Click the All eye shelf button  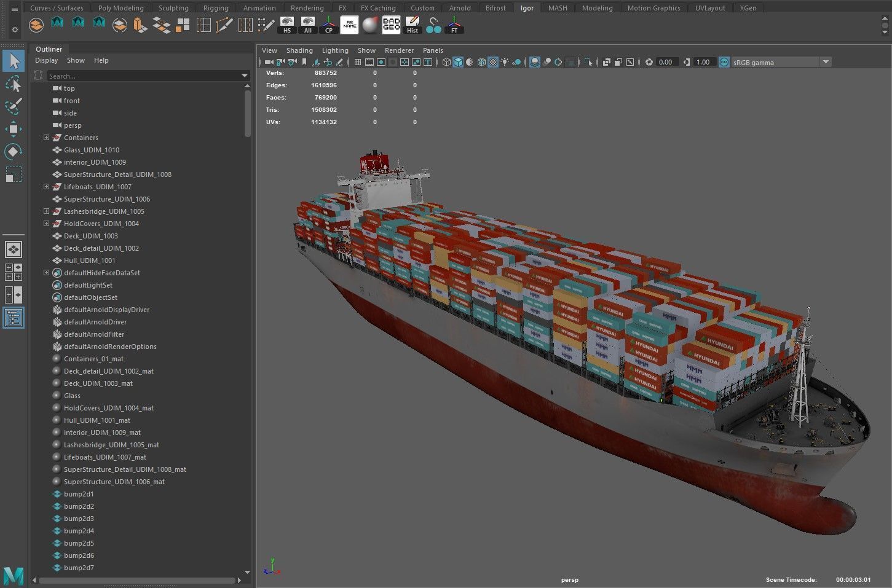click(x=308, y=25)
